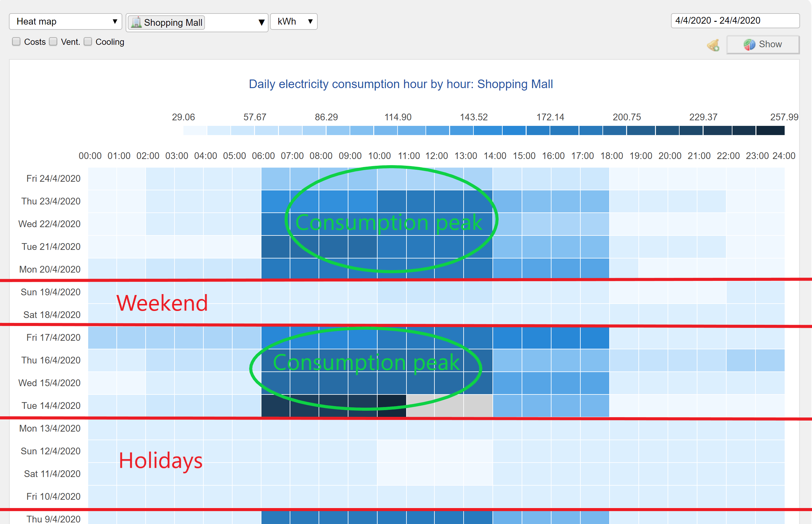Viewport: 812px width, 524px height.
Task: Open the kWh unit dropdown
Action: (293, 21)
